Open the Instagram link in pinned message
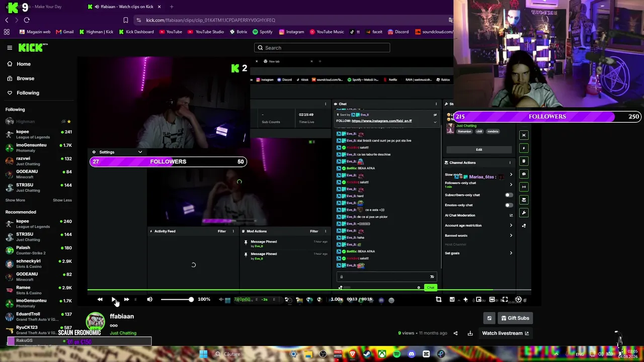This screenshot has height=362, width=644. (382, 121)
